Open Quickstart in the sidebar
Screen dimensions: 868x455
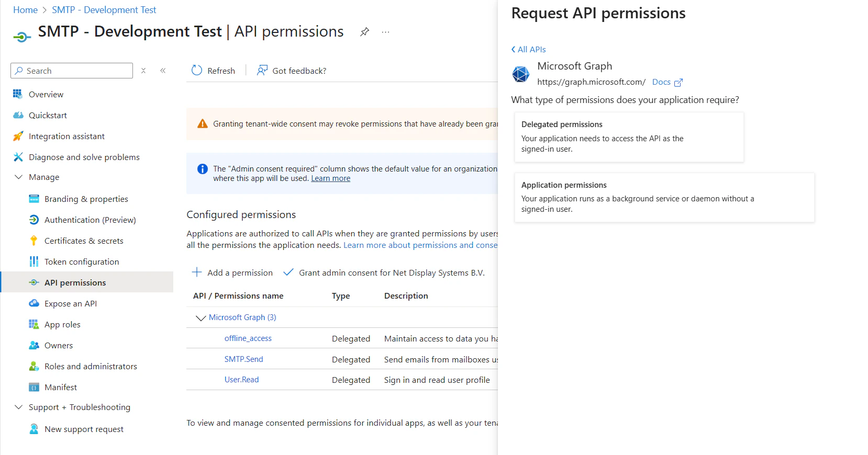coord(48,115)
